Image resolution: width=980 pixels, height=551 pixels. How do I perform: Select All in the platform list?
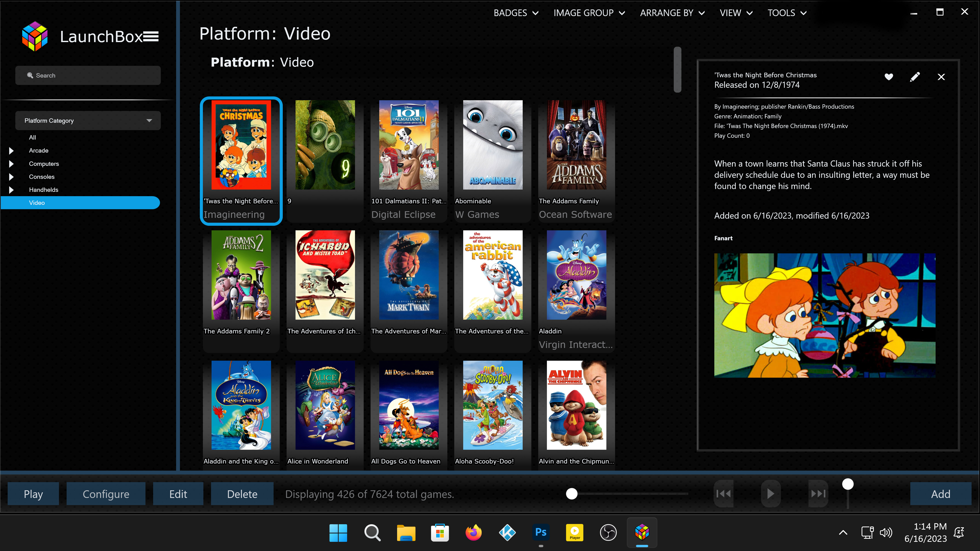coord(32,137)
